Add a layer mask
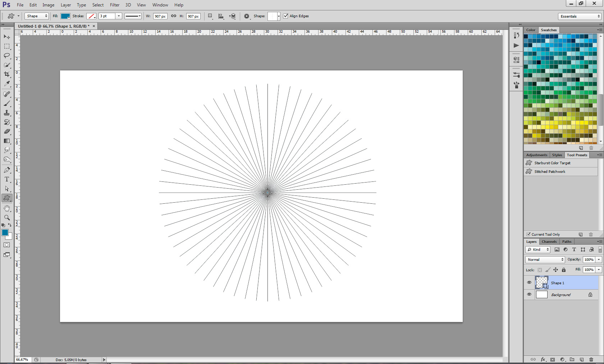The width and height of the screenshot is (604, 364). 553,359
